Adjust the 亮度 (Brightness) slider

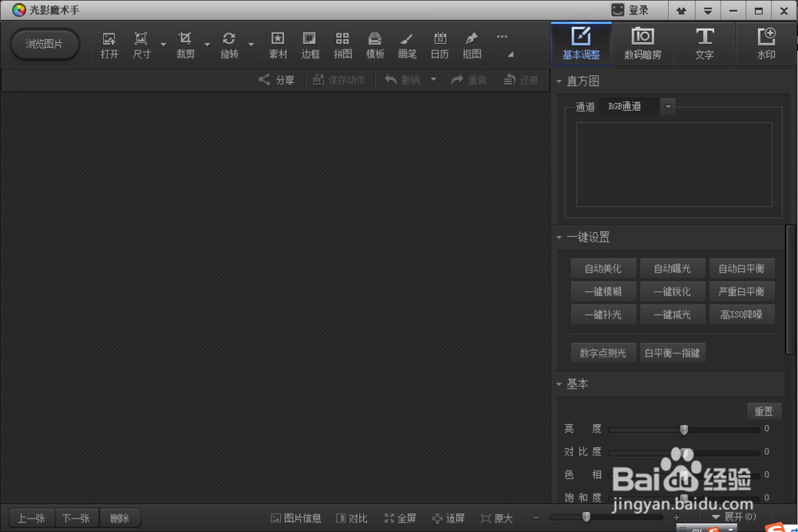pyautogui.click(x=683, y=429)
